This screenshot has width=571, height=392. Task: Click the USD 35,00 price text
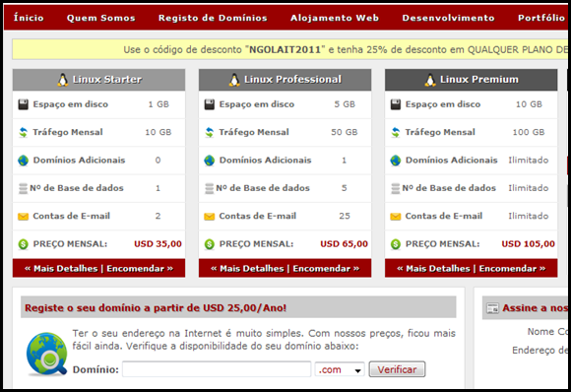158,244
